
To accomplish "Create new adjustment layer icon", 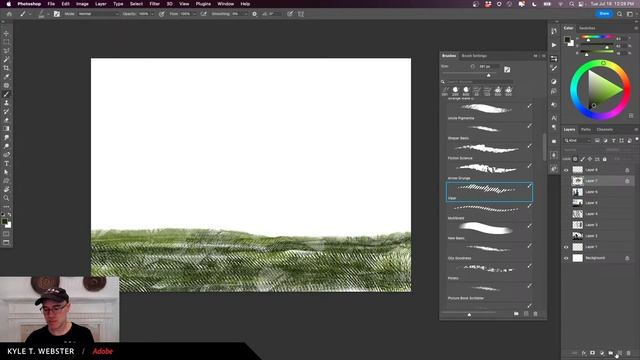I will pos(602,353).
